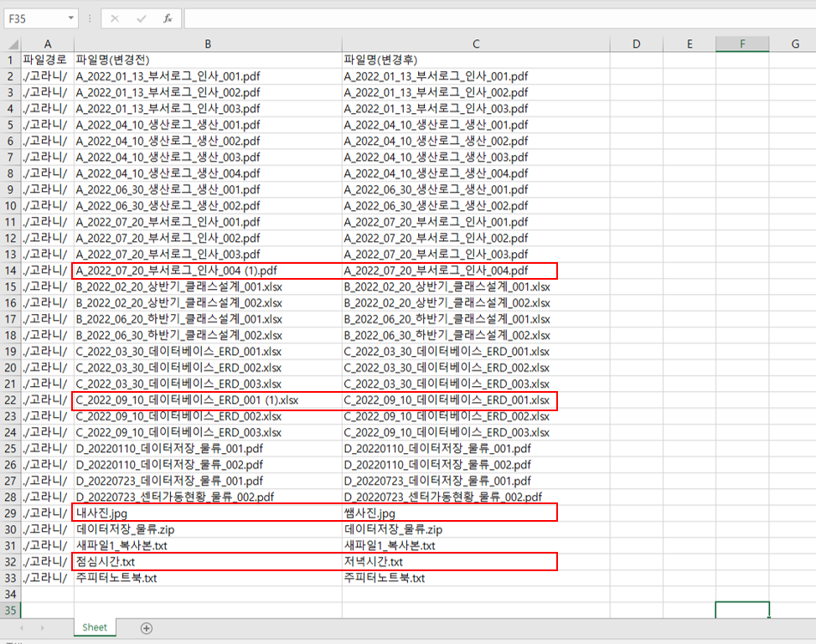This screenshot has width=816, height=644.
Task: Click cell '쌤사진.jpg'
Action: (476, 513)
